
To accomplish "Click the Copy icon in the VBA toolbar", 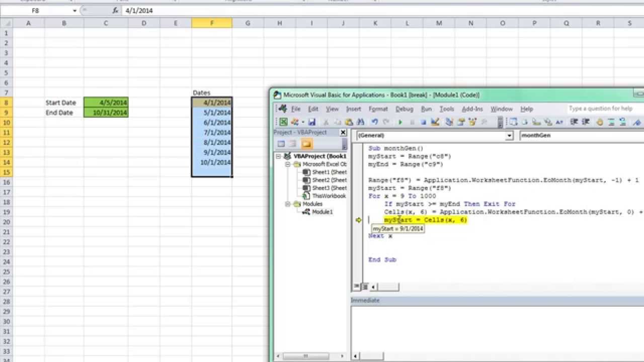I will (x=338, y=122).
